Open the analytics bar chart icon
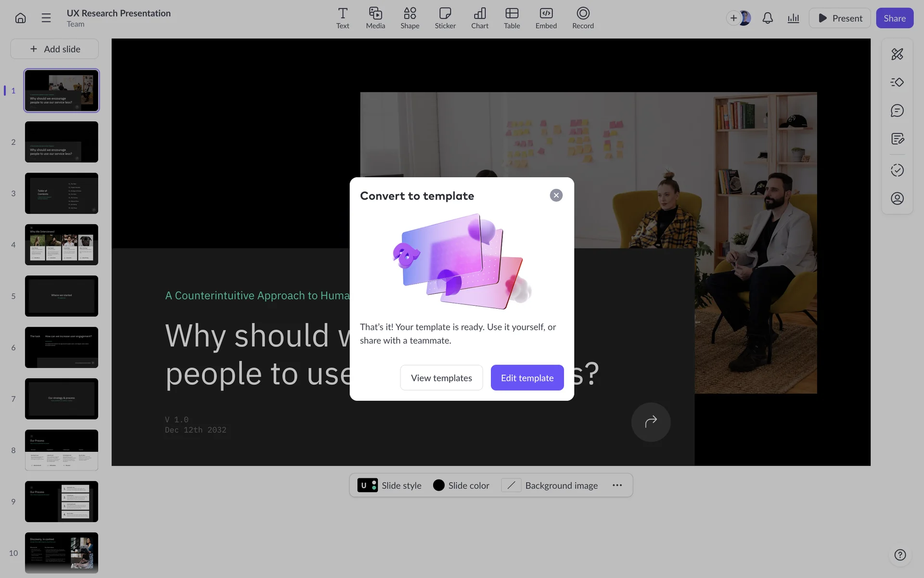This screenshot has width=924, height=578. pos(793,18)
